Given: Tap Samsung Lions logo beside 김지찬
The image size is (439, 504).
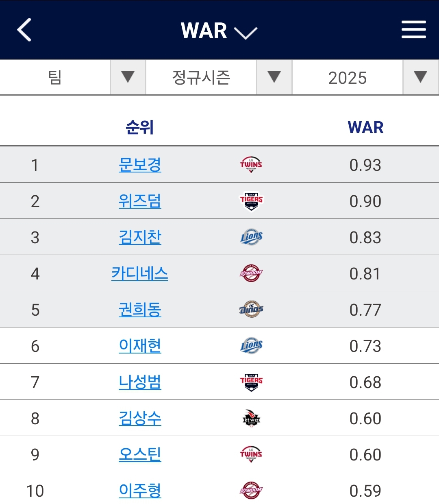Looking at the screenshot, I should click(251, 237).
